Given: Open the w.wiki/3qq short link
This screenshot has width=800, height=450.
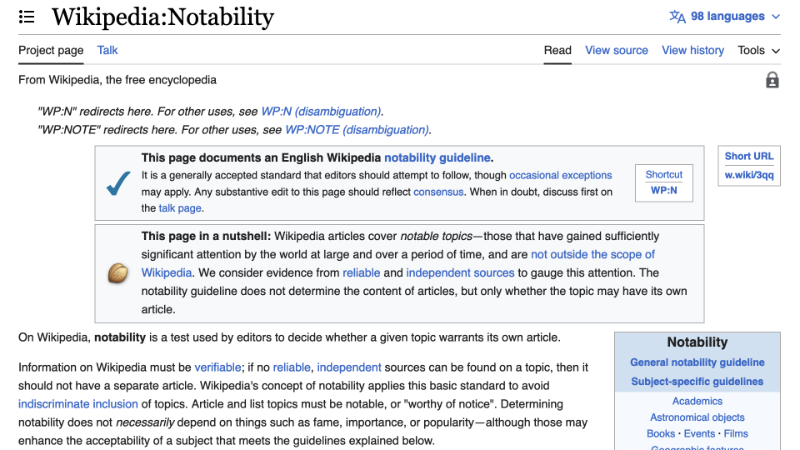Looking at the screenshot, I should pos(749,175).
